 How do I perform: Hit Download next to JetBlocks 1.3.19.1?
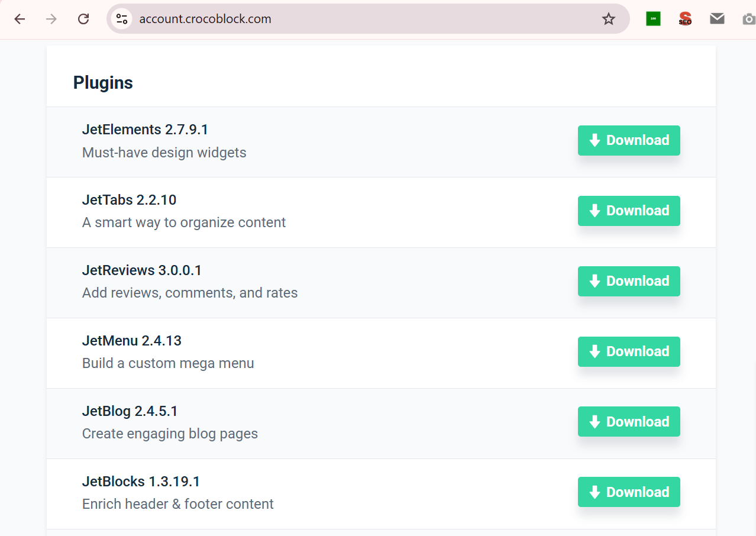coord(629,492)
